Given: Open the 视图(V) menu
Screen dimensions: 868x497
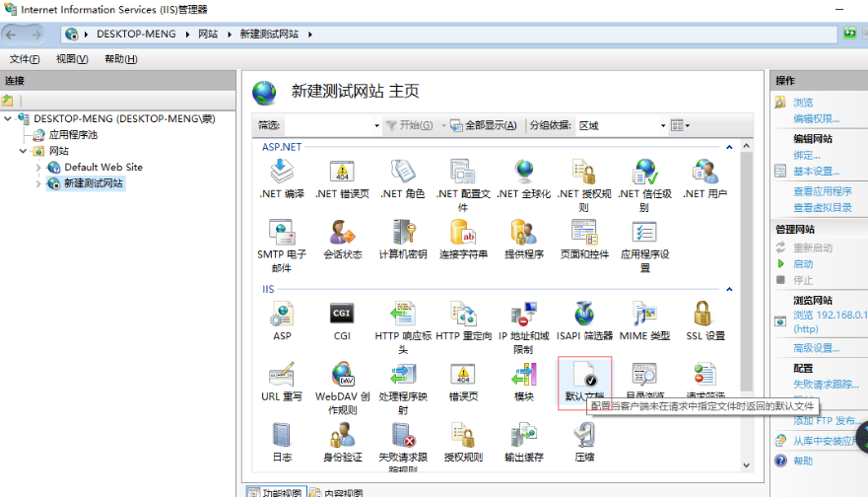Looking at the screenshot, I should 72,59.
